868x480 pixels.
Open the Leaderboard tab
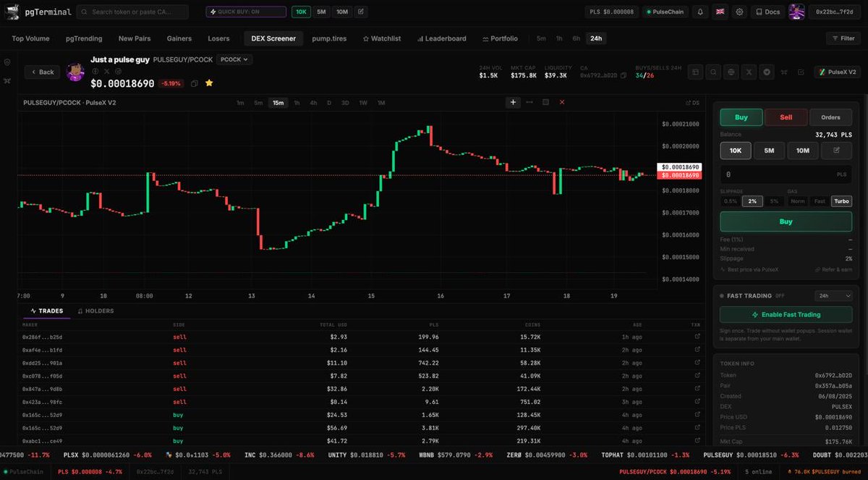[441, 38]
